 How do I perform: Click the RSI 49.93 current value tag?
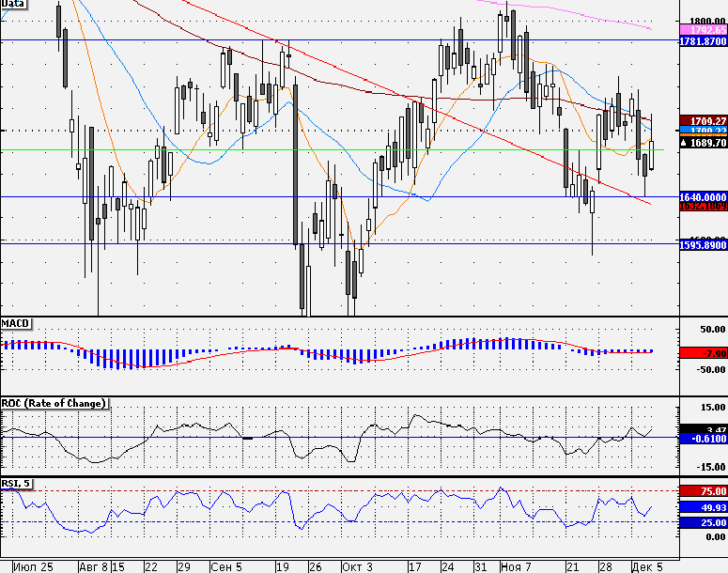click(703, 507)
